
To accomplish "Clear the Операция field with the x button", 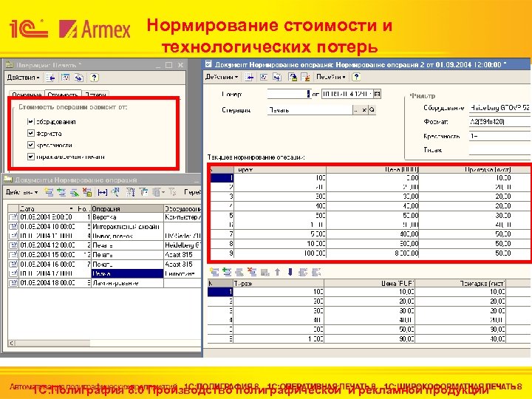I will pyautogui.click(x=364, y=110).
